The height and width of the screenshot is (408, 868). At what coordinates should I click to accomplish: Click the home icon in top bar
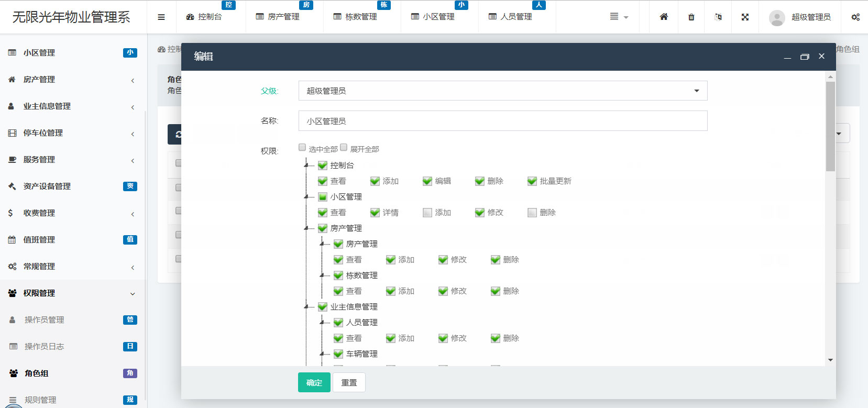point(664,17)
